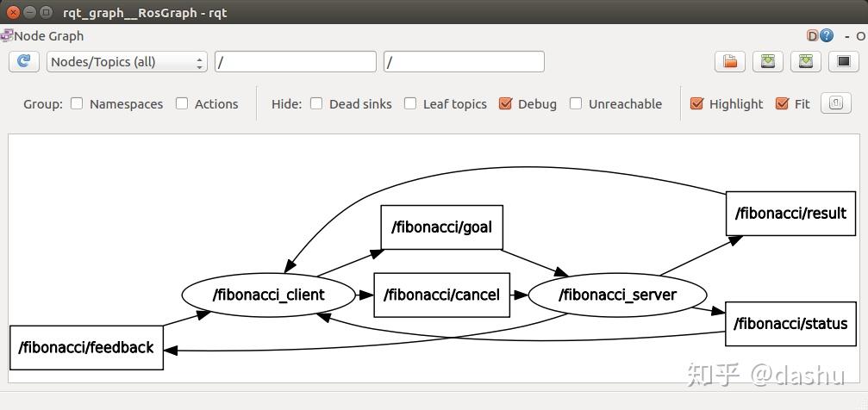Refresh the ROS graph
Screen dimensions: 868x410
pyautogui.click(x=23, y=61)
